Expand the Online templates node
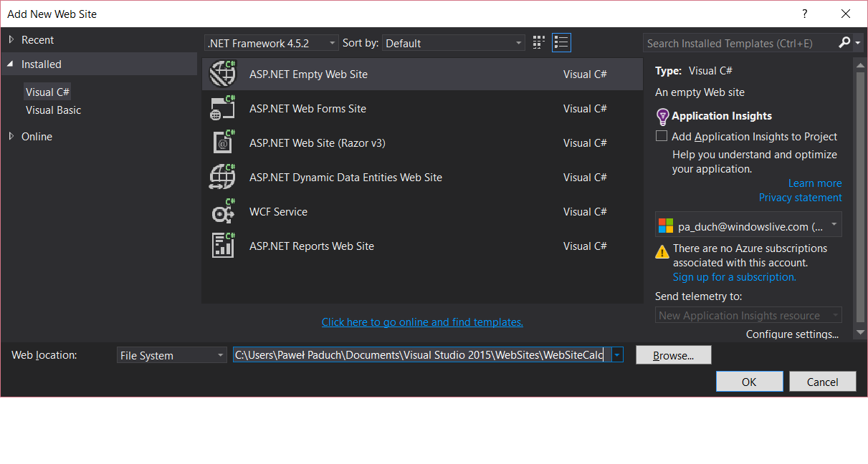 (11, 136)
